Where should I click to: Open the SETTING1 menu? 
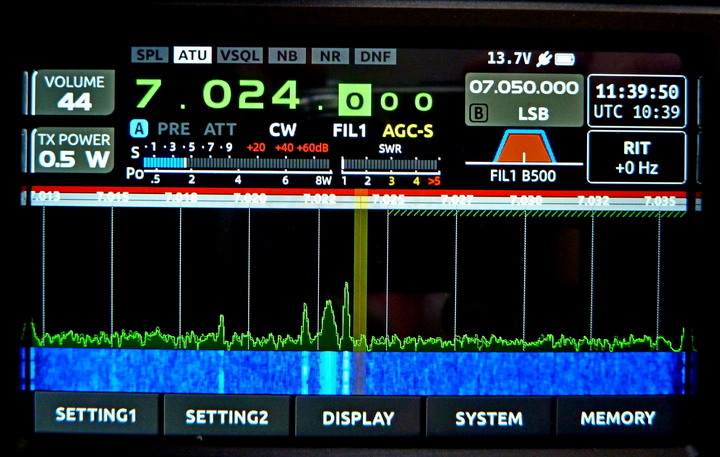[x=96, y=415]
